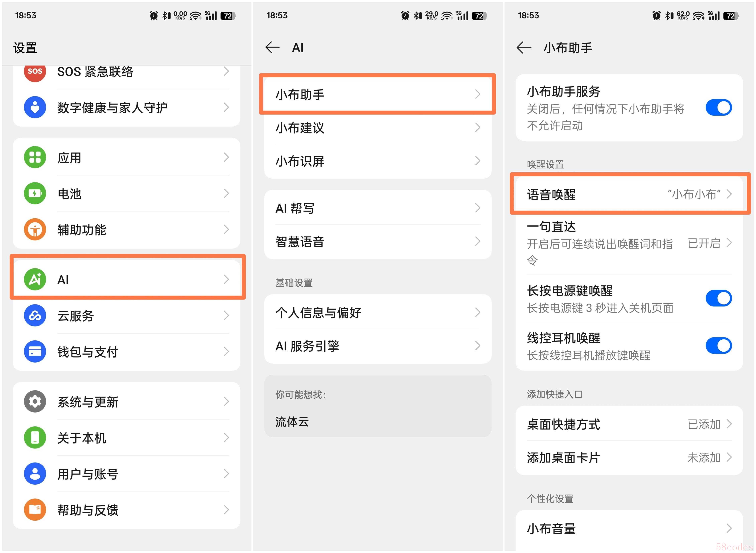Viewport: 756px width, 553px height.
Task: Open 系统与更新 settings entry
Action: pos(126,401)
